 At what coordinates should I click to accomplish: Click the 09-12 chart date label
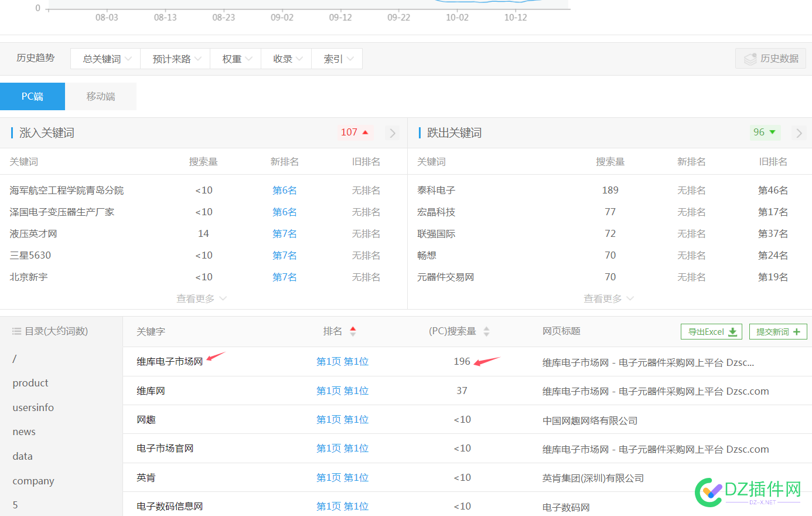point(340,18)
